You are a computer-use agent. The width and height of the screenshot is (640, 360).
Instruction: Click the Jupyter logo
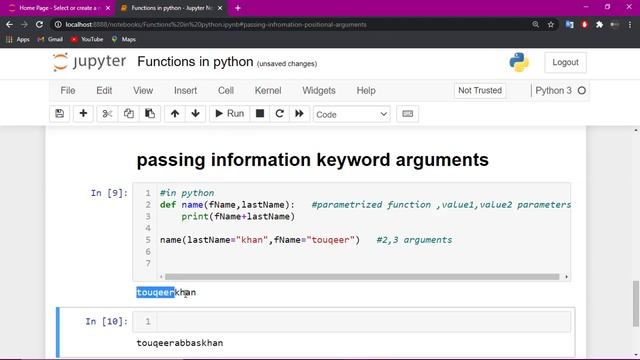coord(89,62)
